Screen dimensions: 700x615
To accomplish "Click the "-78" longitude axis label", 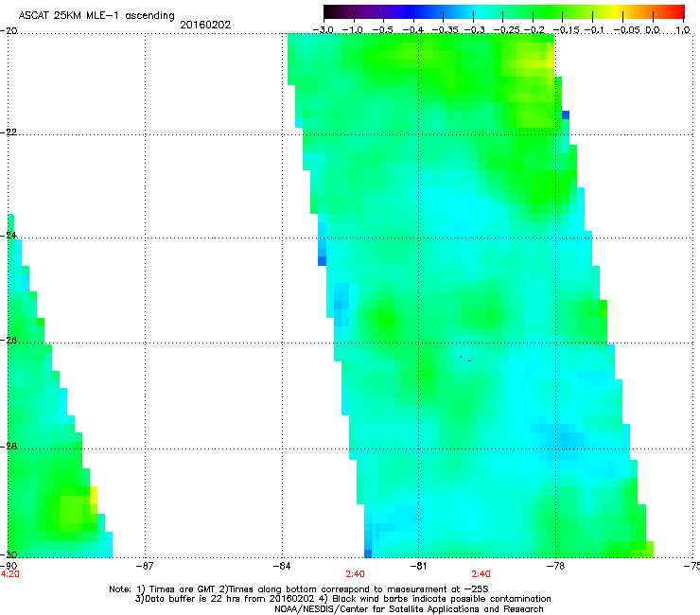I will [x=556, y=567].
